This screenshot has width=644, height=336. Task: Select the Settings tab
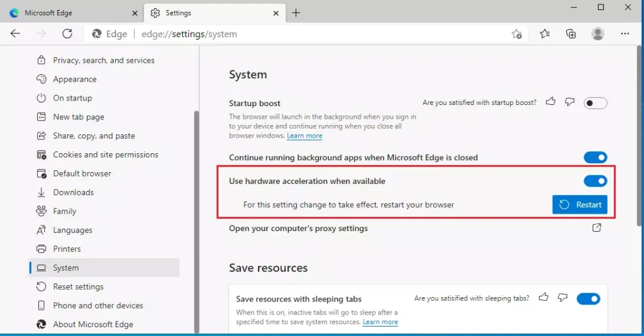(214, 13)
